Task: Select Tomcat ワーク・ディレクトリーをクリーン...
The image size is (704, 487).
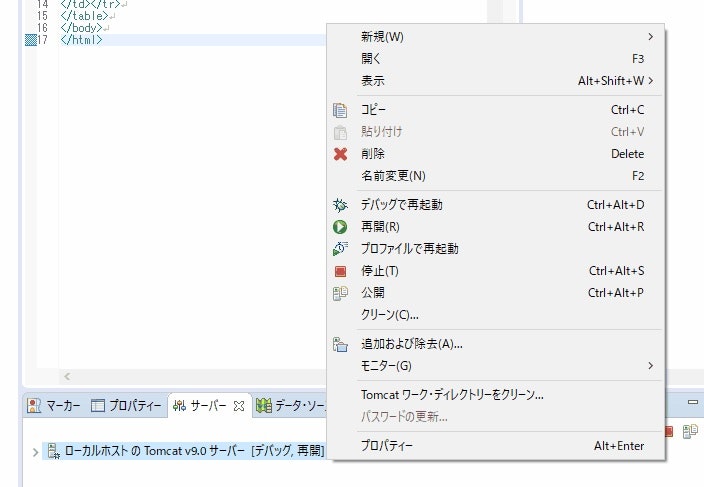Action: click(496, 395)
